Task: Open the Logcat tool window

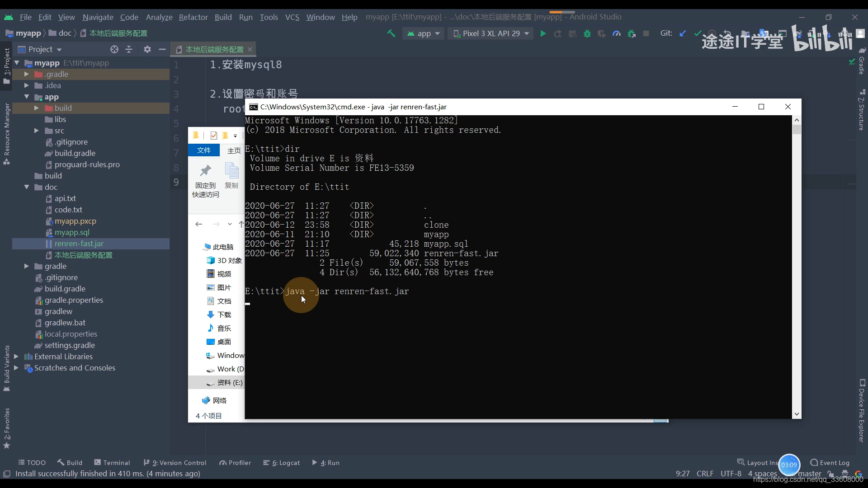Action: coord(281,463)
